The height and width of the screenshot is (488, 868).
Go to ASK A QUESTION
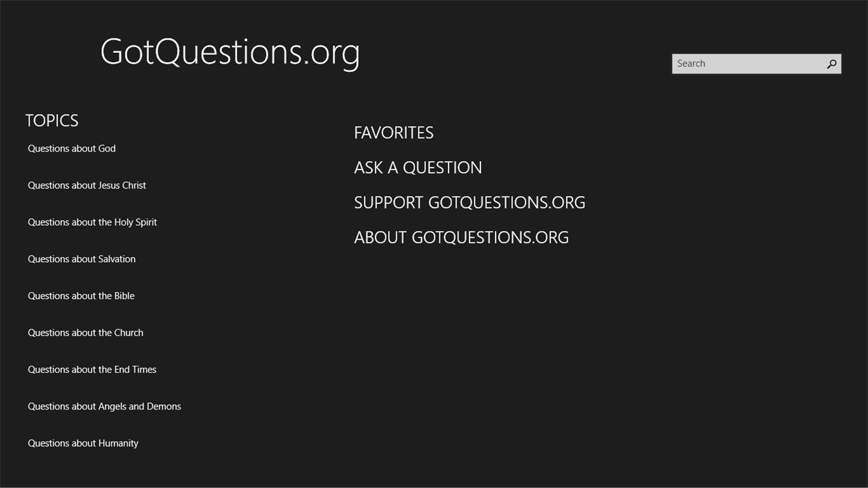pyautogui.click(x=418, y=167)
